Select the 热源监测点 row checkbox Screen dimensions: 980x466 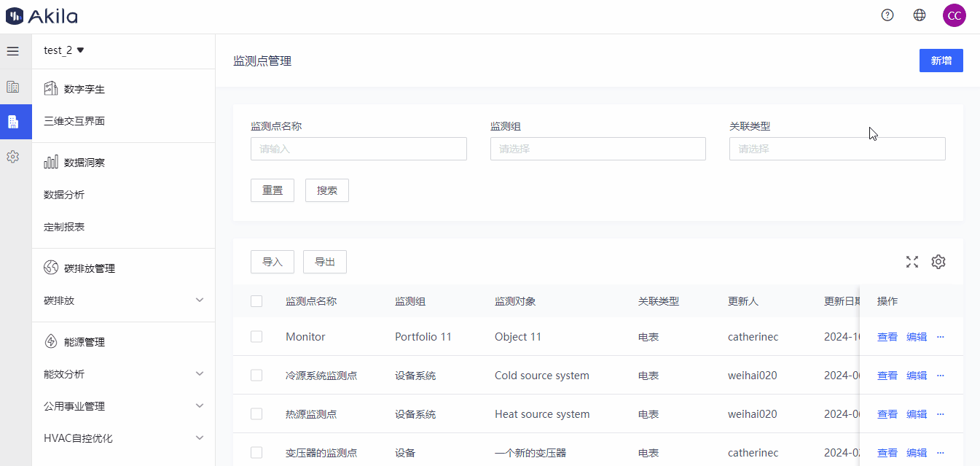coord(256,414)
